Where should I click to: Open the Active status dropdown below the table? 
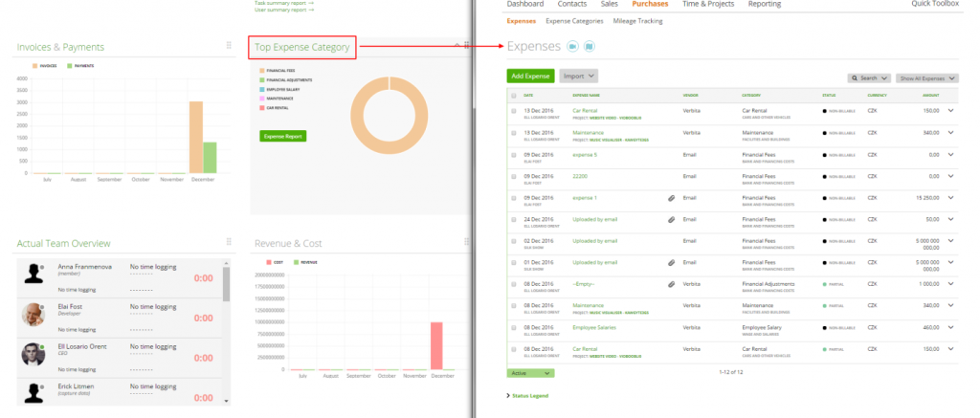click(530, 373)
